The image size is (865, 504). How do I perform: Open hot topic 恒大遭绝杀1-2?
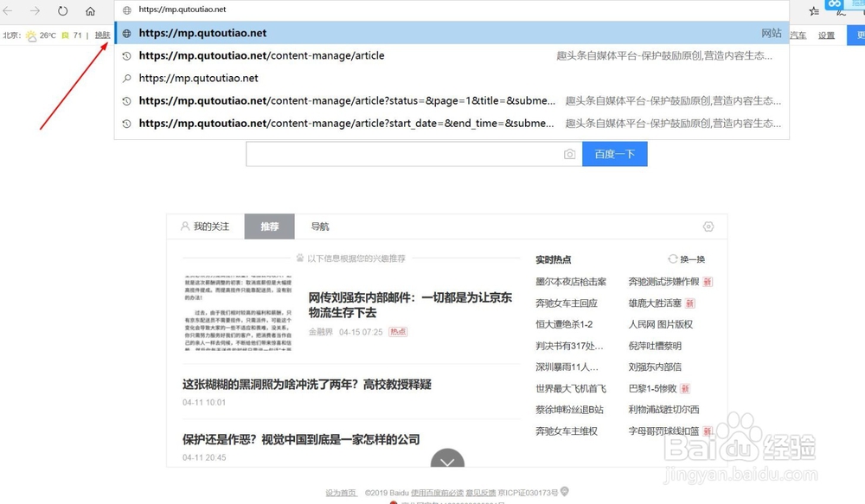click(x=564, y=324)
